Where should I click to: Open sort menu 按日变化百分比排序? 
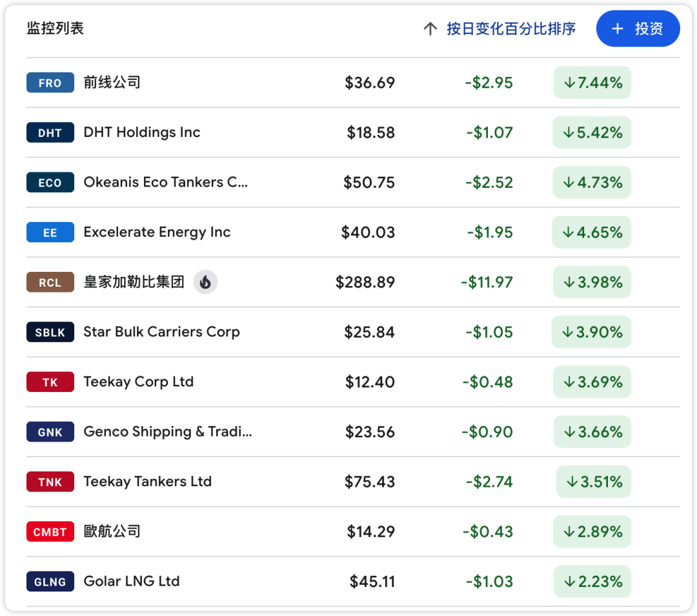click(510, 29)
